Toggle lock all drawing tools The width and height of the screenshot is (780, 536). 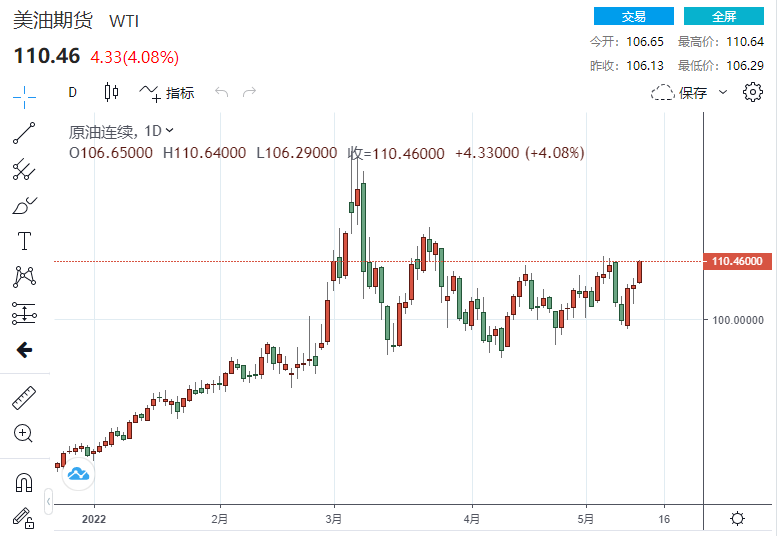pyautogui.click(x=24, y=517)
